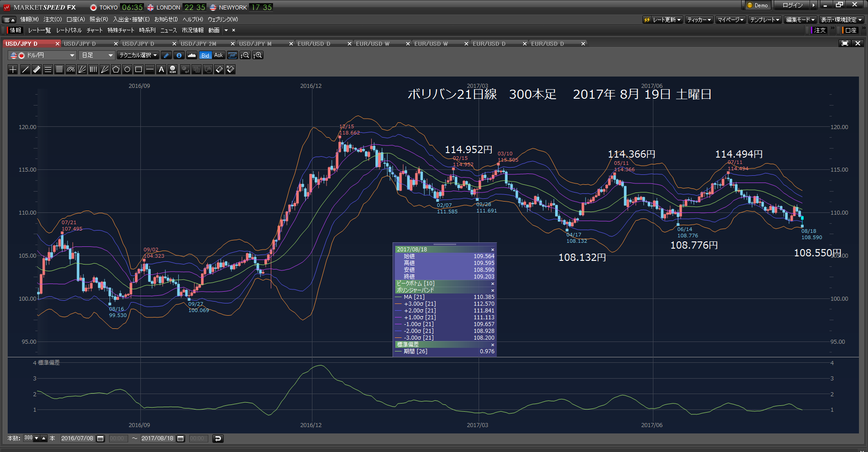Click the ログイン button
Image resolution: width=868 pixels, height=452 pixels.
pos(792,5)
